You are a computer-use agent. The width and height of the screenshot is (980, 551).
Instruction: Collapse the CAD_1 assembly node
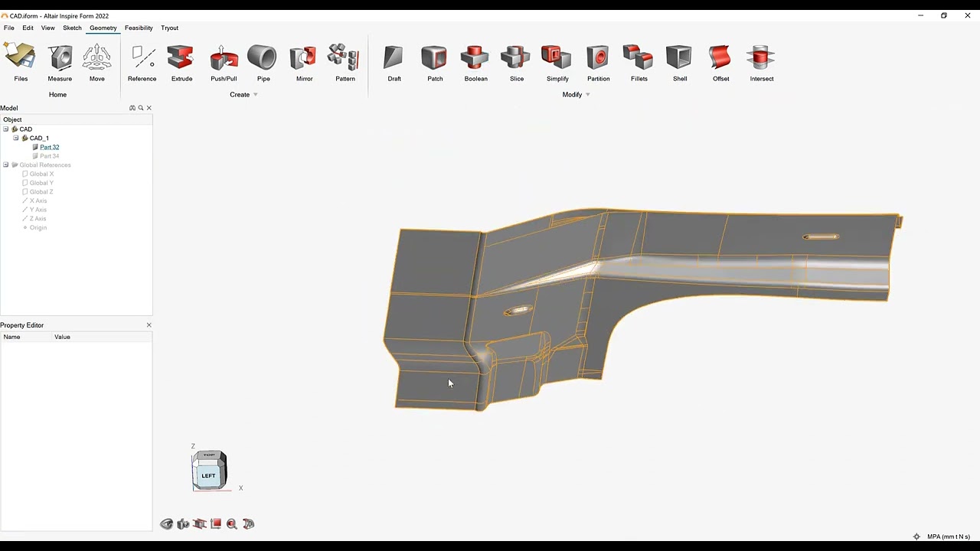[x=16, y=139]
